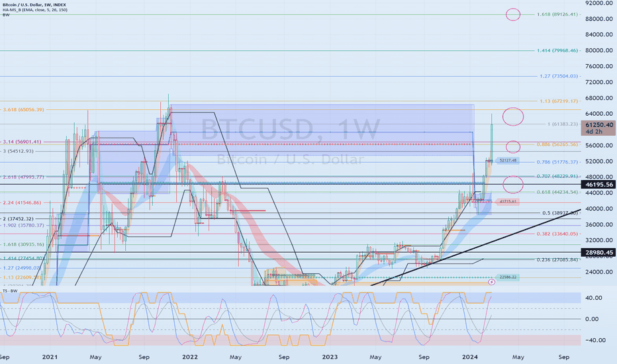Click the Fib label 1.13 (67219.17)
The height and width of the screenshot is (364, 617).
tap(559, 101)
